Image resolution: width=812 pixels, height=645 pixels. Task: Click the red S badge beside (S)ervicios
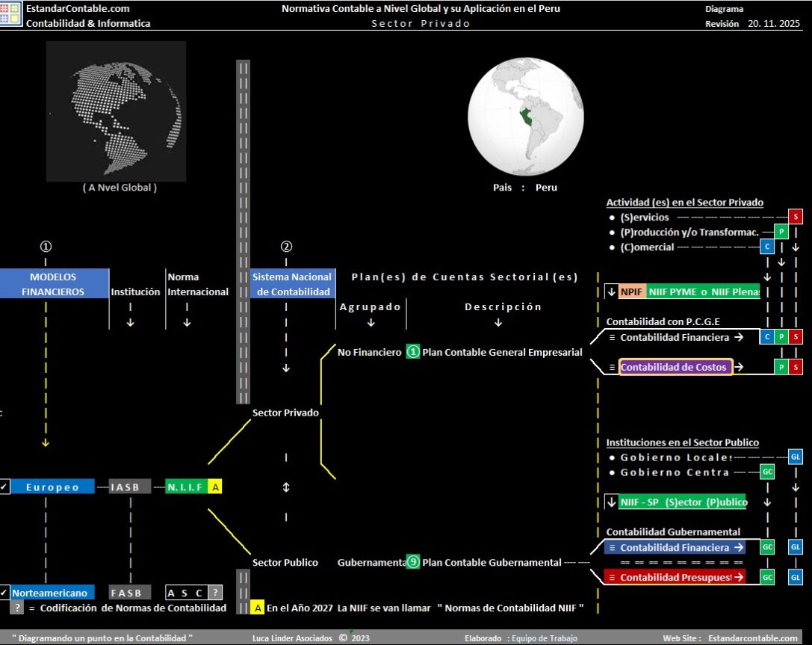tap(796, 217)
